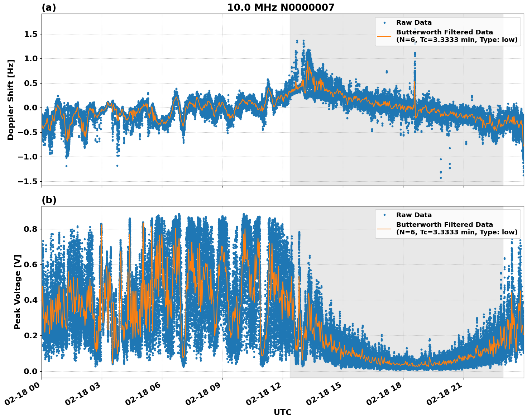Select the title 10.0 MHz N0000007
The width and height of the screenshot is (527, 420).
pyautogui.click(x=281, y=6)
